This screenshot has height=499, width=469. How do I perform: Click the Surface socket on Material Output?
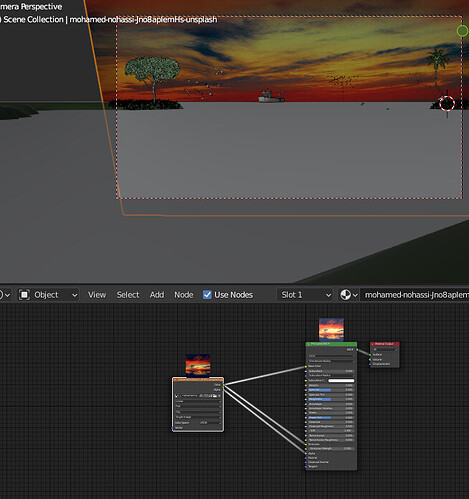coord(370,355)
